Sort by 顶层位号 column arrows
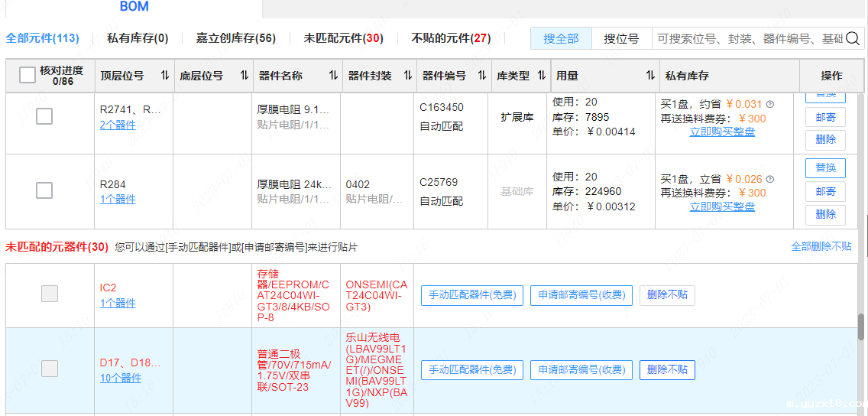The image size is (868, 416). click(x=165, y=76)
